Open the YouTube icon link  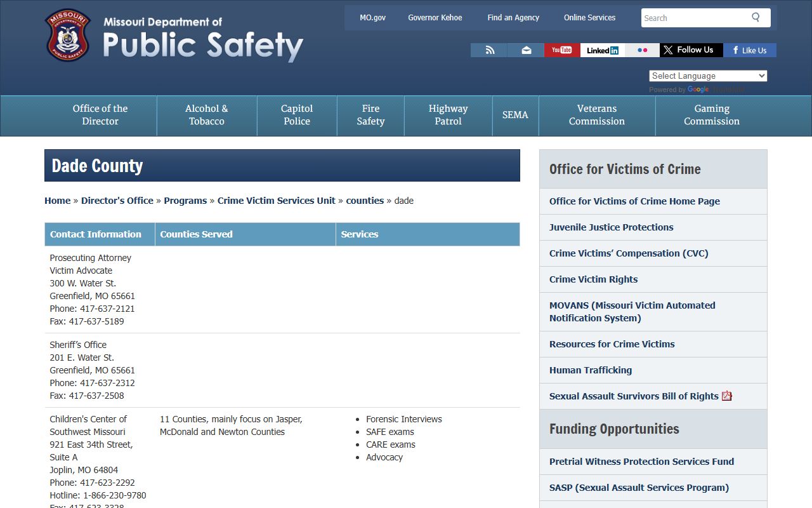(x=562, y=50)
